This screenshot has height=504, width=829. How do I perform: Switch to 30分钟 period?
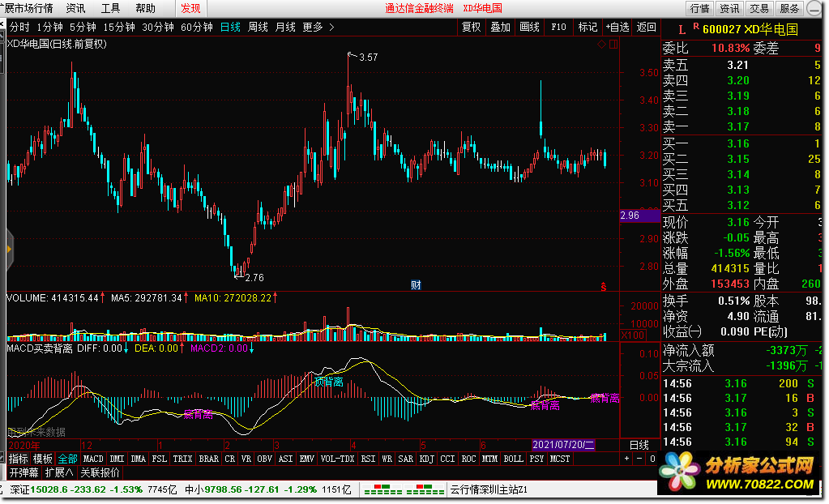tap(158, 27)
